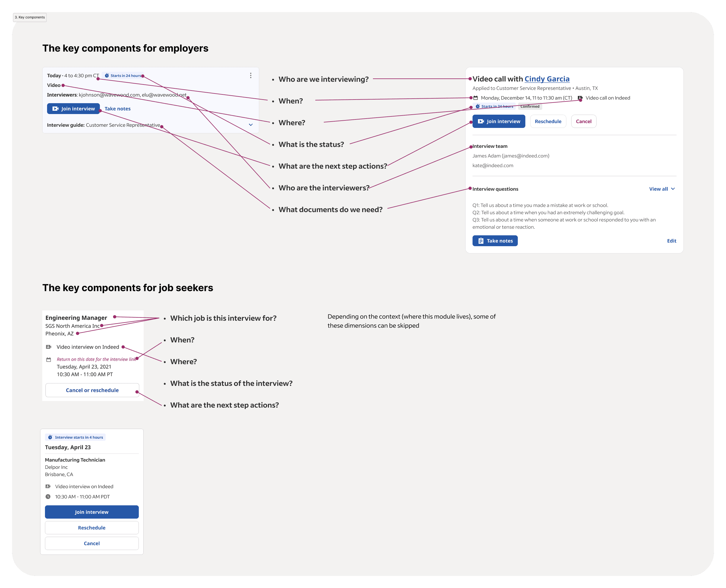Click calendar icon beside Return on this date note
Screen dimensions: 726x588
[49, 359]
